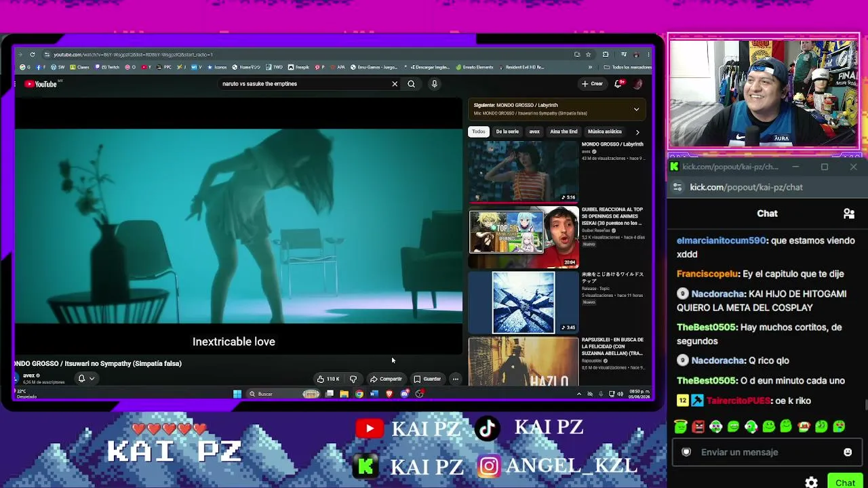Open the cracked ice Release Topic thumbnail

524,303
